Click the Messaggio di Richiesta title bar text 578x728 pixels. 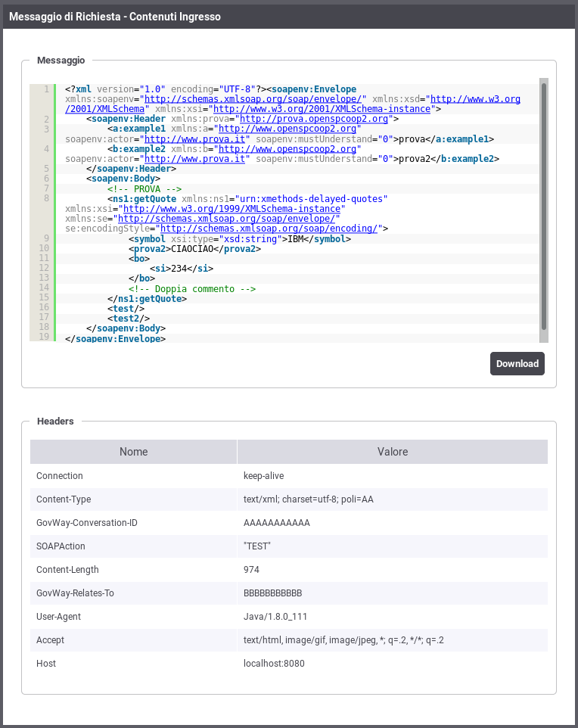point(115,17)
